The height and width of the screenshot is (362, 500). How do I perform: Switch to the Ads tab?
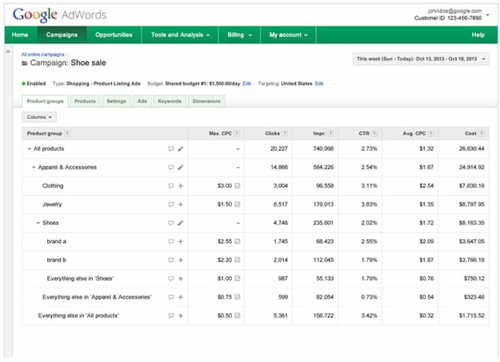142,101
